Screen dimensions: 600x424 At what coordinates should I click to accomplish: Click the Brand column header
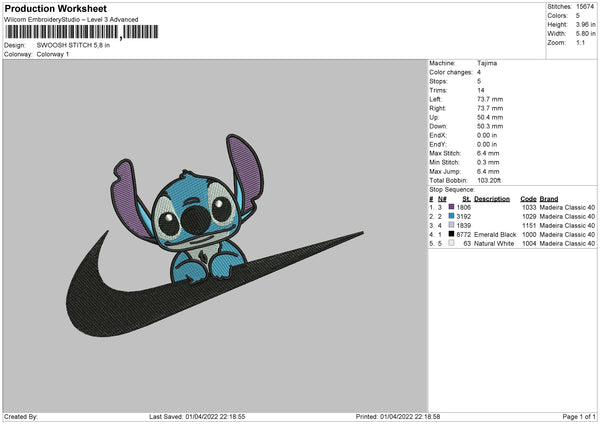(549, 199)
